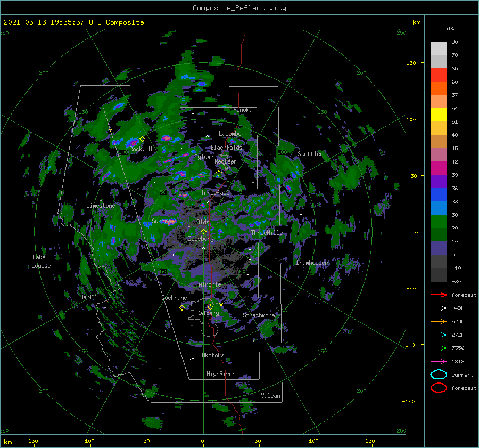479x448 pixels.
Task: Pick the darkest gray -30 dBZ swatch
Action: click(x=439, y=275)
